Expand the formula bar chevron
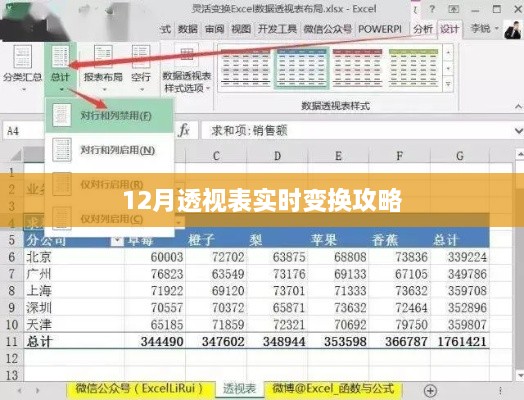This screenshot has width=524, height=400. (x=518, y=131)
